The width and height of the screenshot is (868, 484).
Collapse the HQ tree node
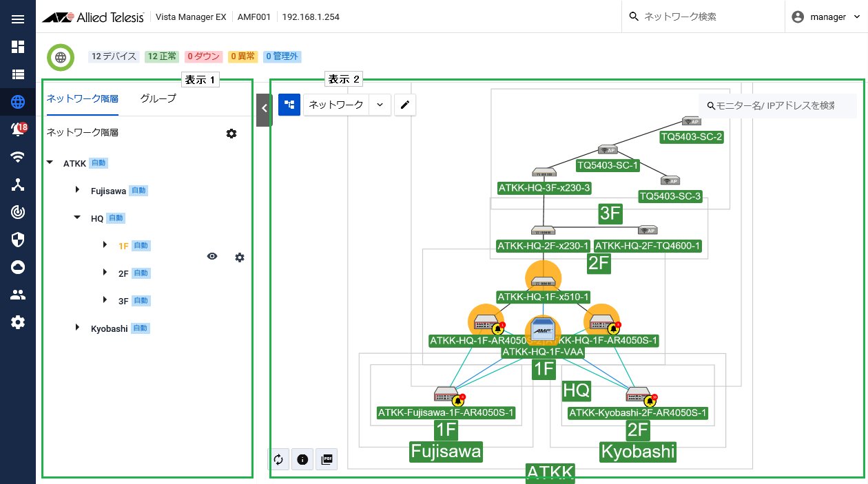pyautogui.click(x=77, y=218)
